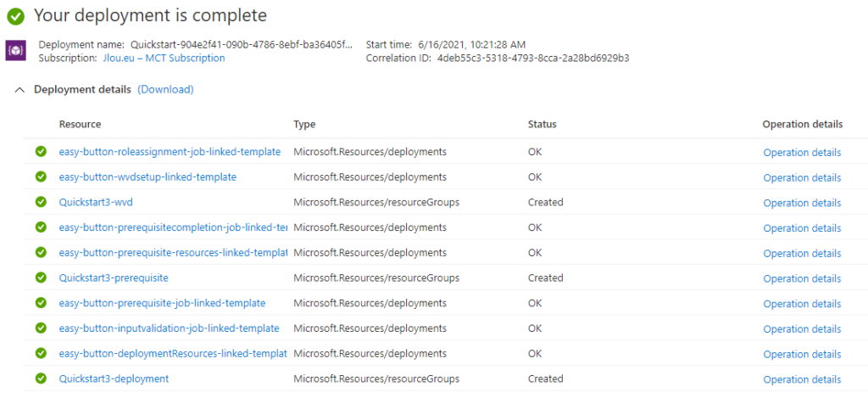The width and height of the screenshot is (868, 398).
Task: Download the deployment details
Action: coord(165,89)
